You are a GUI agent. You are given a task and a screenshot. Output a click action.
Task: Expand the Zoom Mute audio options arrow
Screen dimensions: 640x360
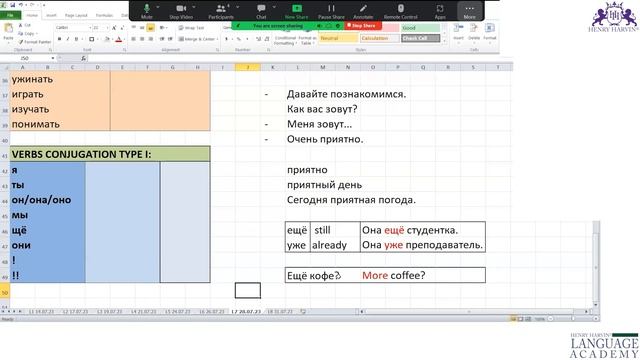(158, 7)
